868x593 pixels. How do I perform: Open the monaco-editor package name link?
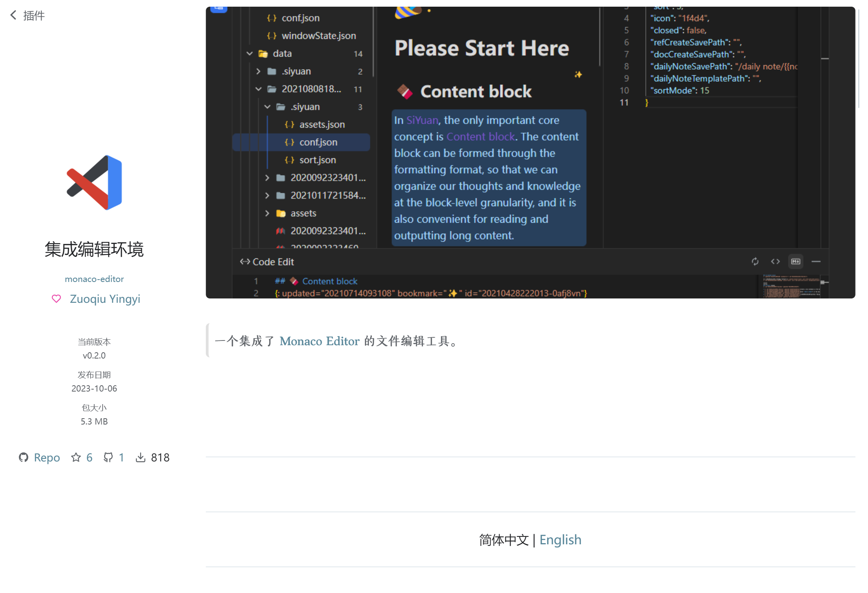(94, 279)
